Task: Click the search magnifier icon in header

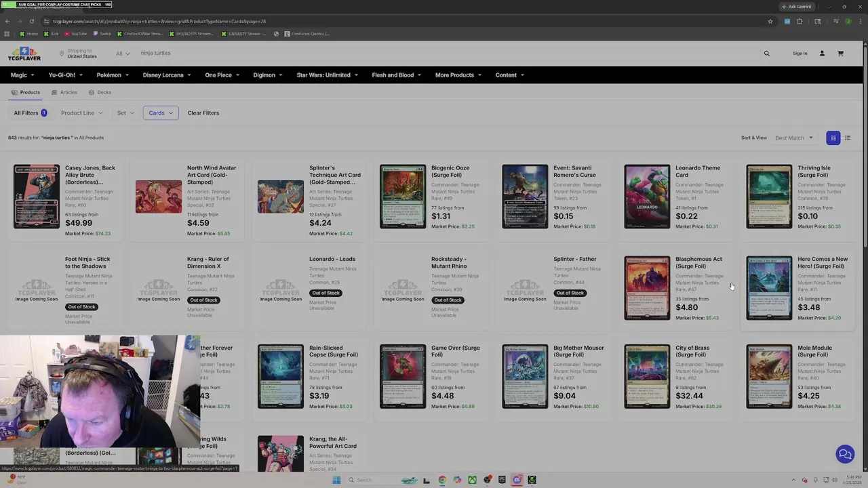Action: click(x=767, y=54)
